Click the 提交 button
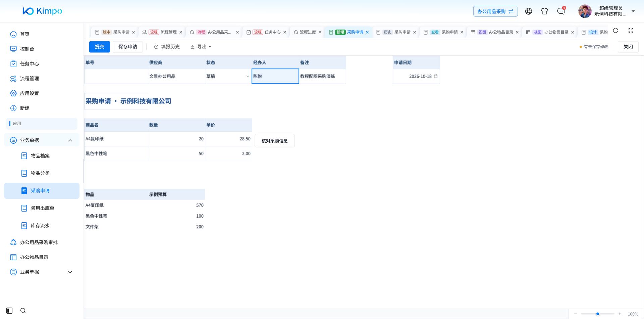644x319 pixels. click(100, 47)
